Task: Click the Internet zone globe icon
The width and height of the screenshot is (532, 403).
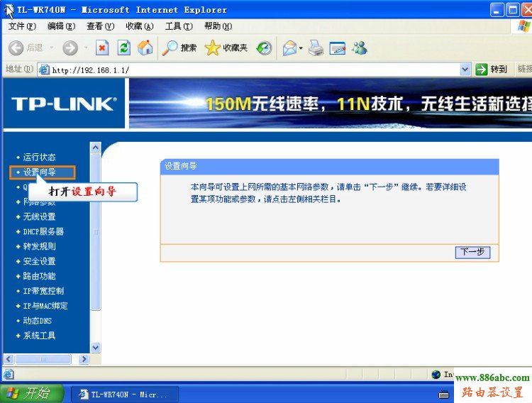Action: [436, 374]
